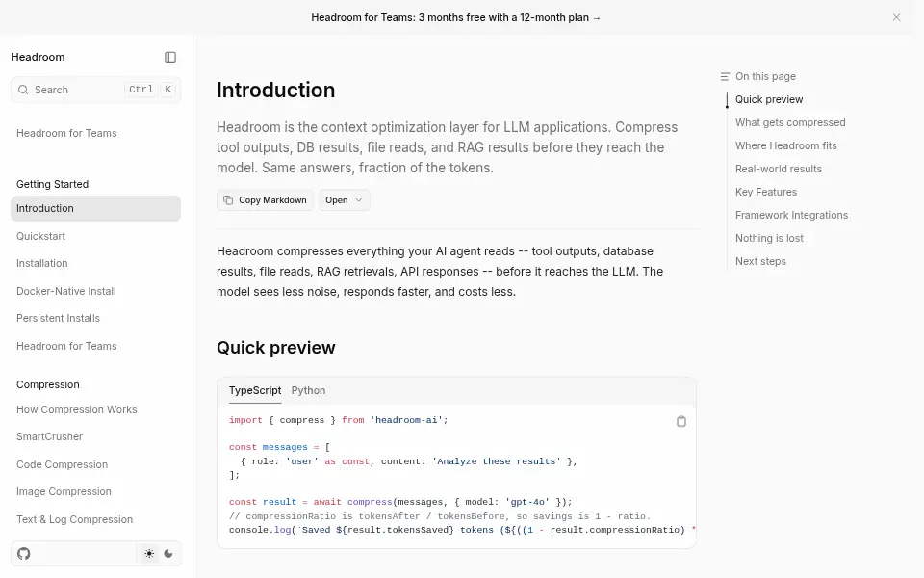Jump to Key Features section

click(x=766, y=192)
